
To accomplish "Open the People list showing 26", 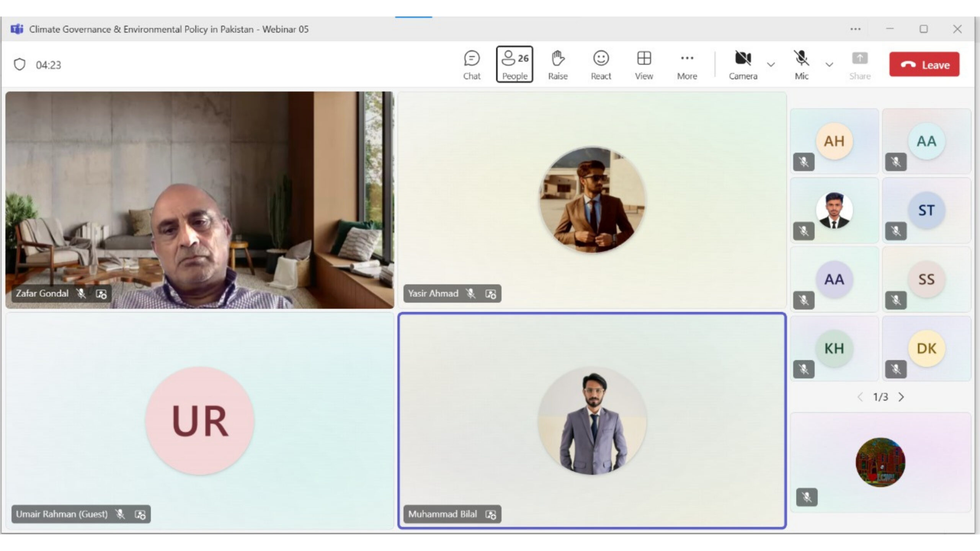I will pos(514,65).
